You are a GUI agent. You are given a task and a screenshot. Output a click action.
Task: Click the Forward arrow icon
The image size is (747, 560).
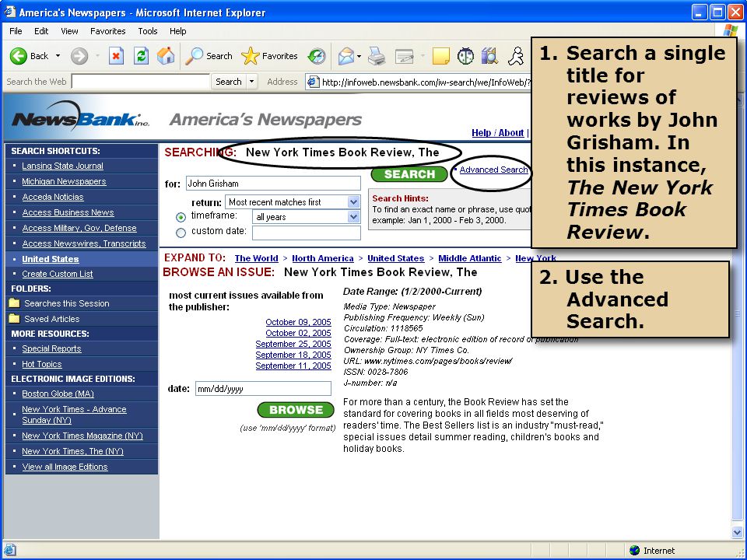click(x=79, y=56)
